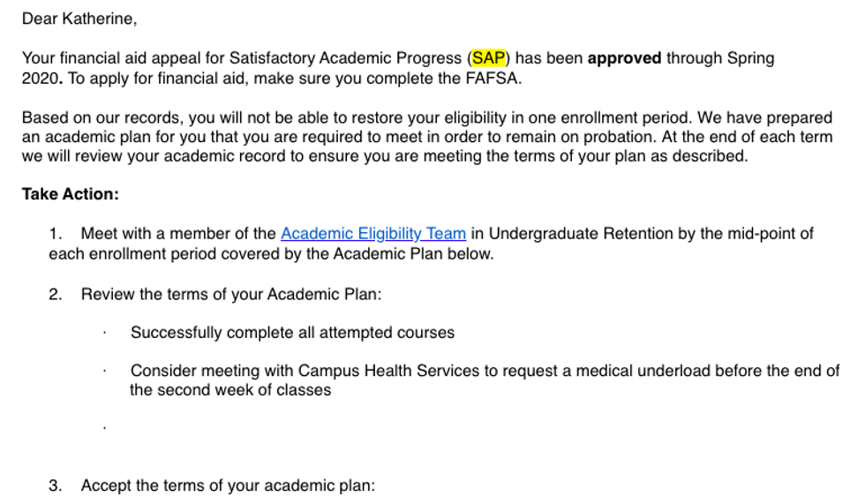Click the bold "Take Action:" heading
Image resolution: width=865 pixels, height=504 pixels.
(71, 194)
